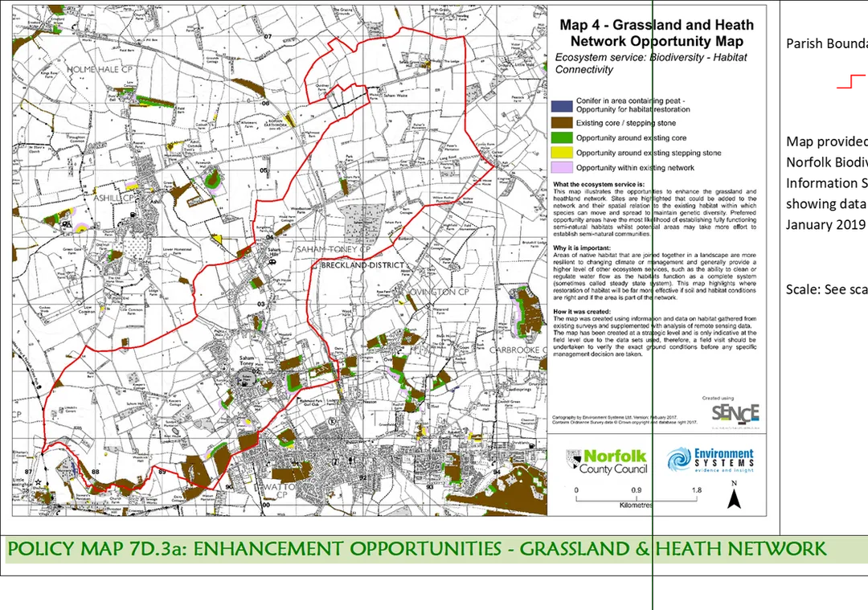Screen dimensions: 868x610
Task: Click the Norfolk County Council logo
Action: (606, 461)
